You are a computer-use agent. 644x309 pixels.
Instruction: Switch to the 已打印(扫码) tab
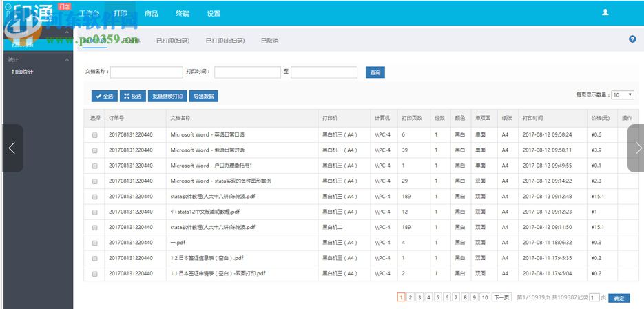point(172,41)
